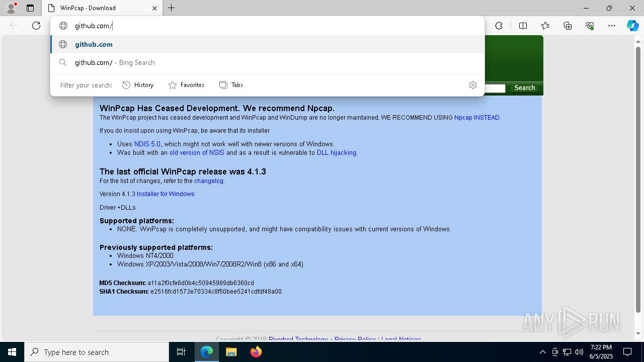Open Browser essentials heart icon
Viewport: 644px width, 362px height.
(590, 26)
